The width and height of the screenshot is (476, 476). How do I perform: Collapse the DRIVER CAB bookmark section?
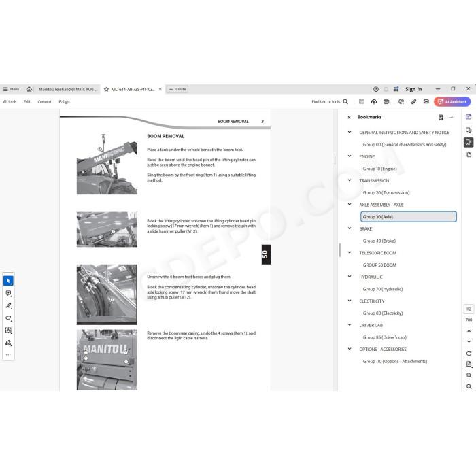(350, 325)
